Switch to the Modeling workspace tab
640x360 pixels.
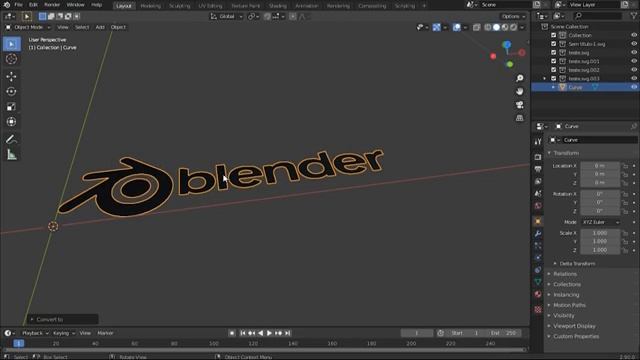pos(150,6)
